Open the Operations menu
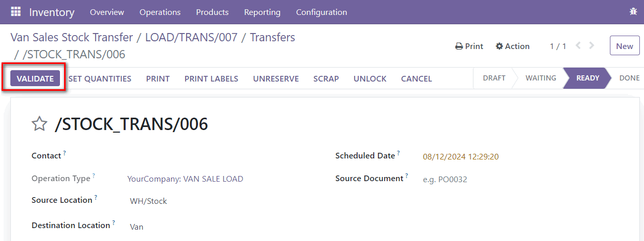The image size is (644, 241). (160, 12)
